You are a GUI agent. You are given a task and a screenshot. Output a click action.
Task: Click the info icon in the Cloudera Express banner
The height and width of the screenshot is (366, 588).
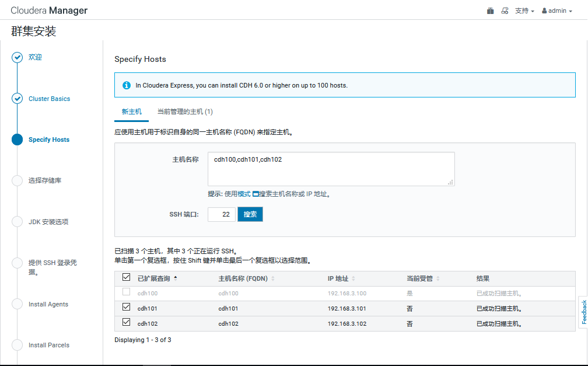pos(127,85)
